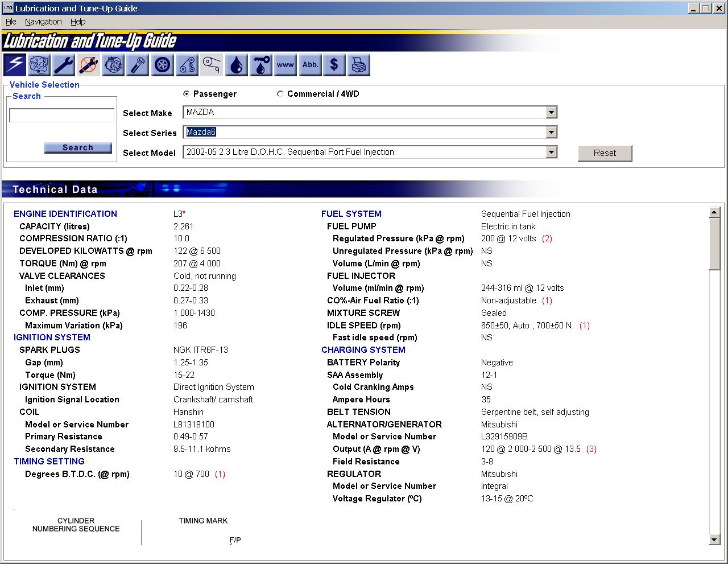Open the Abb. abbreviations icon
This screenshot has height=564, width=728.
pyautogui.click(x=310, y=65)
